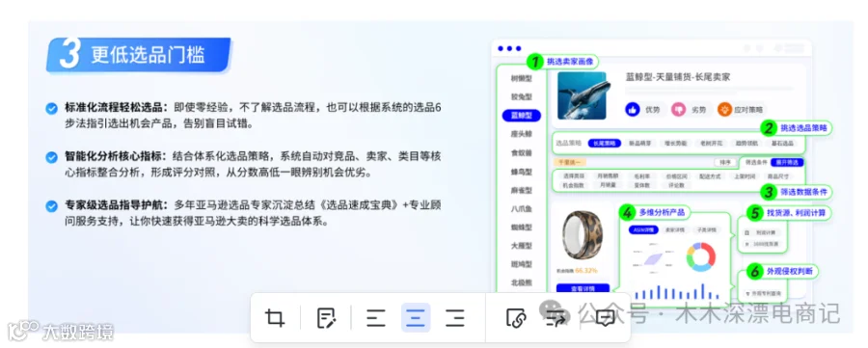Screen dimensions: 868x348
Task: Click the convert or forward arrow icon
Action: tap(555, 318)
